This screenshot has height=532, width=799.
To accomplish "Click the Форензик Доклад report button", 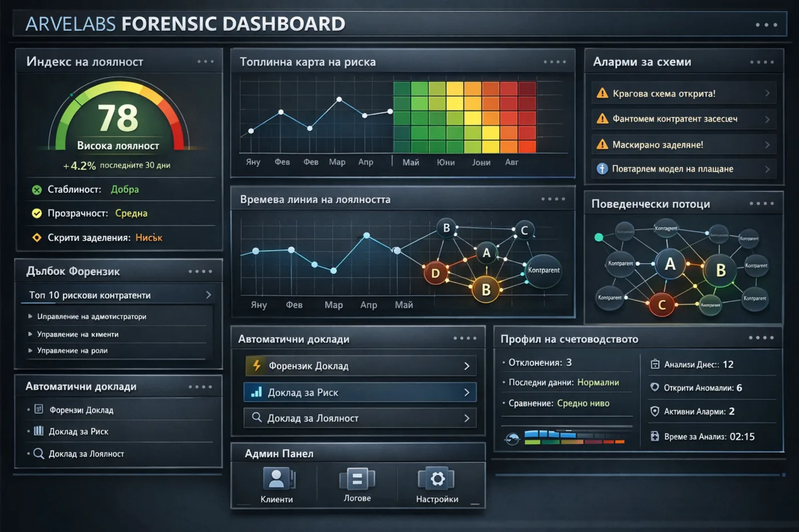I will [360, 366].
